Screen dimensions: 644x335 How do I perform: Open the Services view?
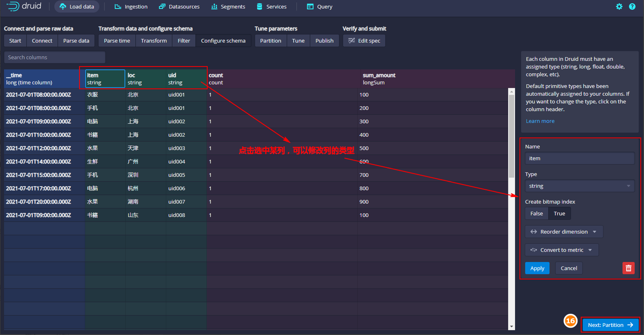tap(271, 6)
